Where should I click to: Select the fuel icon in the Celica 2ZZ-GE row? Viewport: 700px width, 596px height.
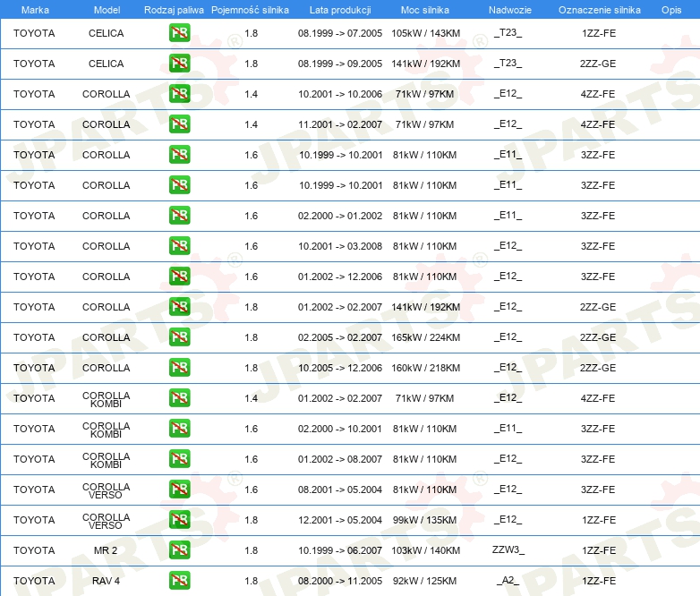[x=179, y=64]
